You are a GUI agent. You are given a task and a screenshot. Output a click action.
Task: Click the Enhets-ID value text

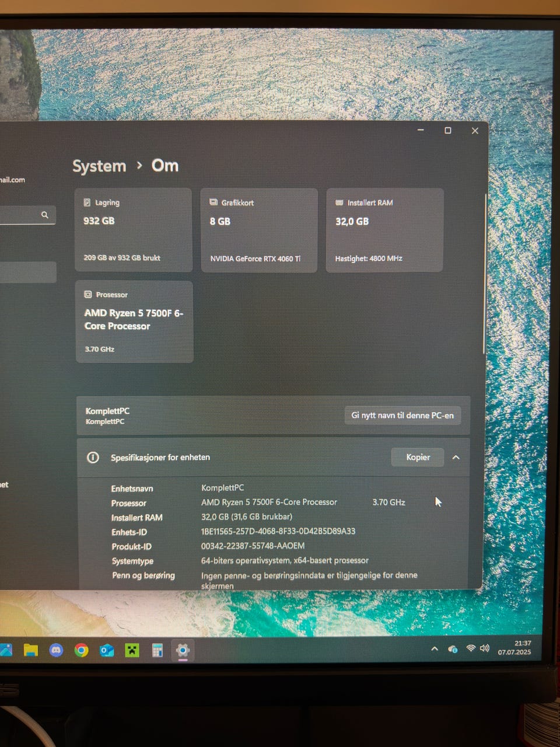(x=278, y=531)
